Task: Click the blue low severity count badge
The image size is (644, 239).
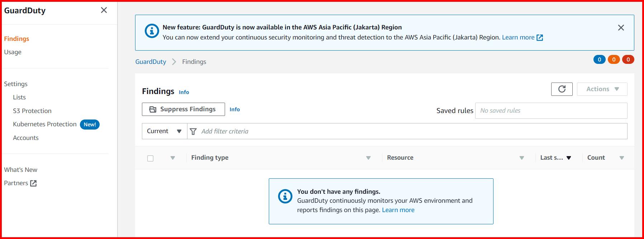Action: (x=599, y=60)
